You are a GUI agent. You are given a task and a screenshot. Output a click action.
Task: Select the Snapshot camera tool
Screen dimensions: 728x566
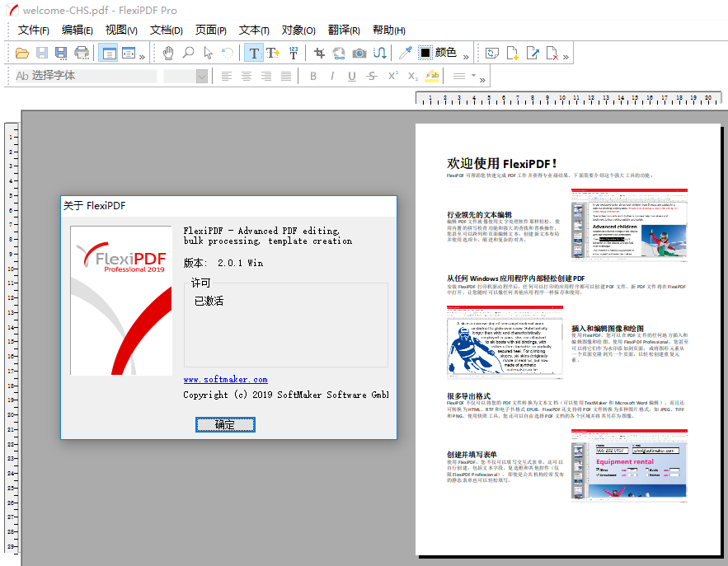(359, 53)
